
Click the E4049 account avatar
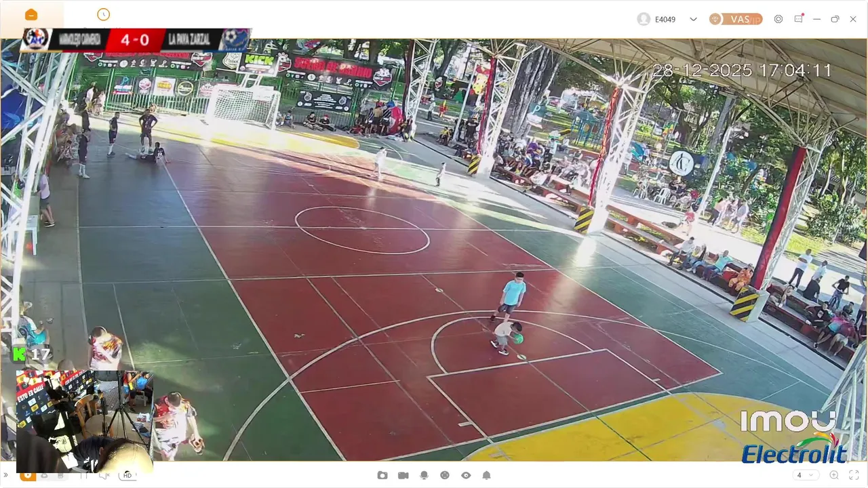[x=644, y=19]
